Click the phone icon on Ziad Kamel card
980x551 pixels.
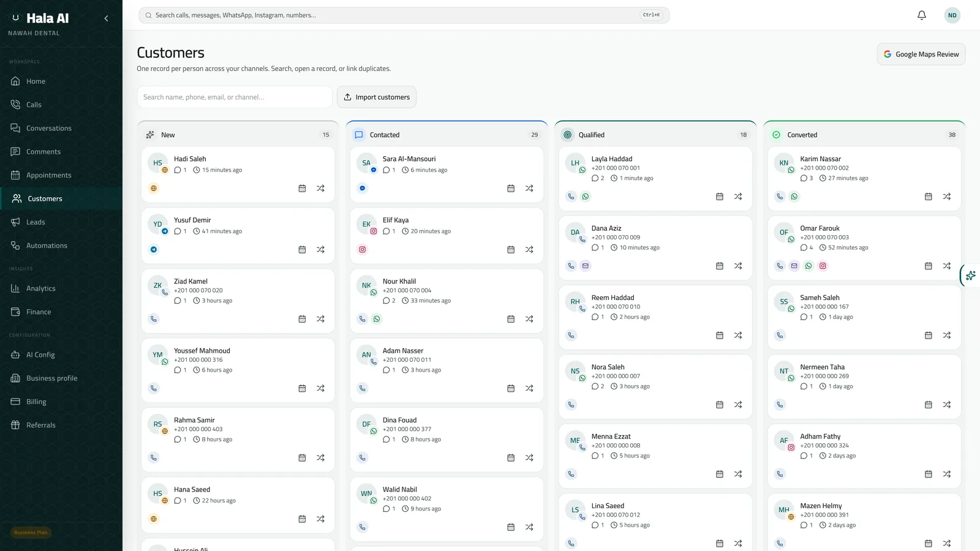(154, 319)
